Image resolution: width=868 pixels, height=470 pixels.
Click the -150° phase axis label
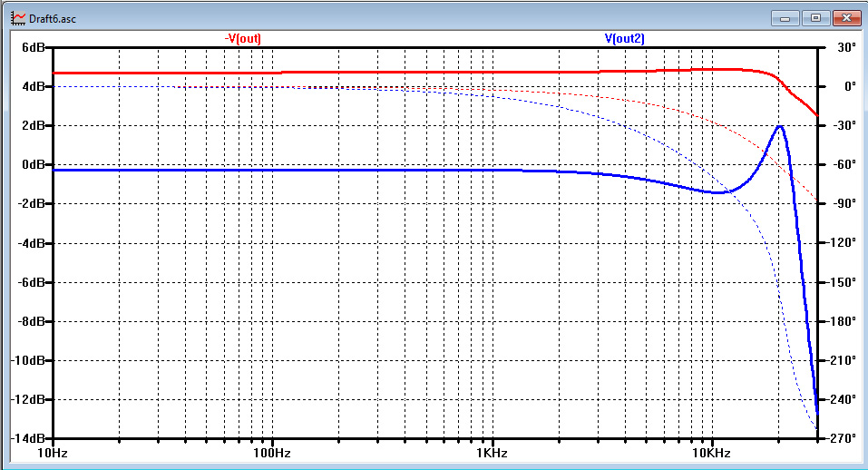click(842, 282)
